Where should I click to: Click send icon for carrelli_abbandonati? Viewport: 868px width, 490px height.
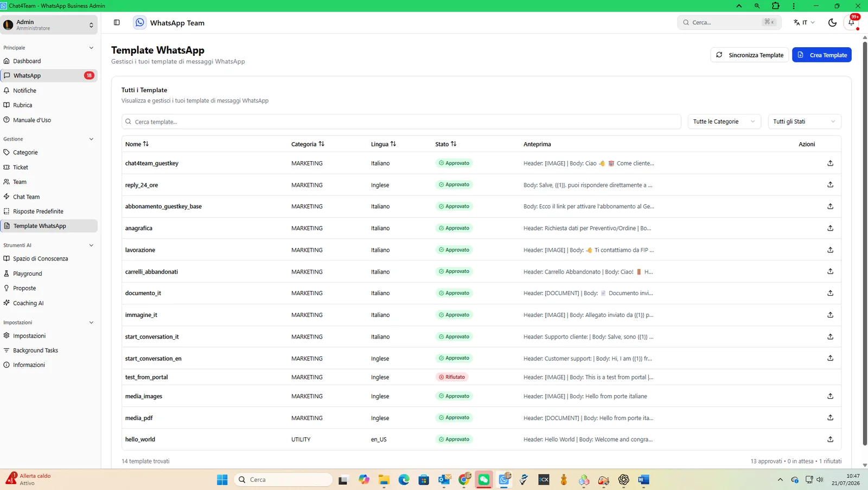830,271
